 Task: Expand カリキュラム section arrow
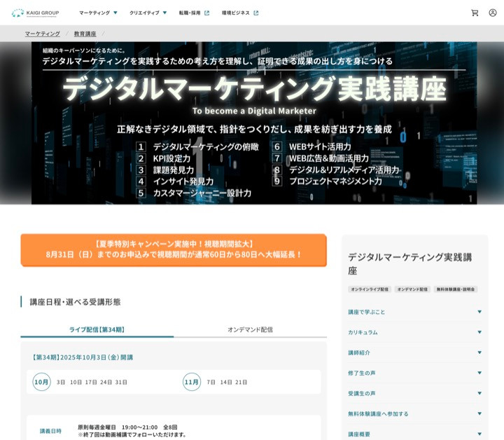(x=479, y=332)
